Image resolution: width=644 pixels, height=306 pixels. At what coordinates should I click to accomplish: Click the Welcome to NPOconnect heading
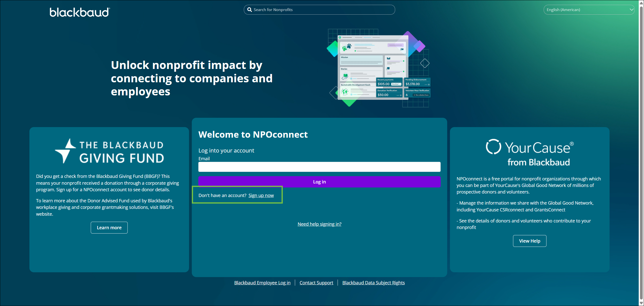[253, 134]
